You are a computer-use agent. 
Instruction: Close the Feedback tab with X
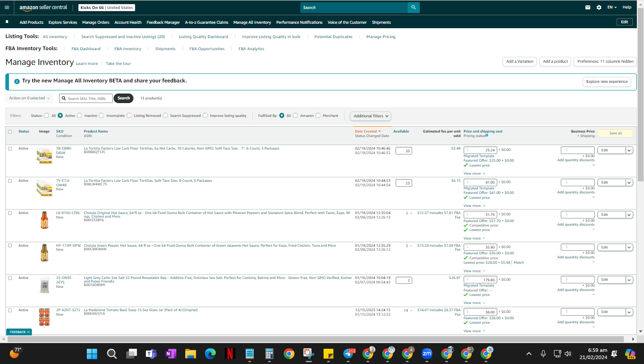coord(28,332)
